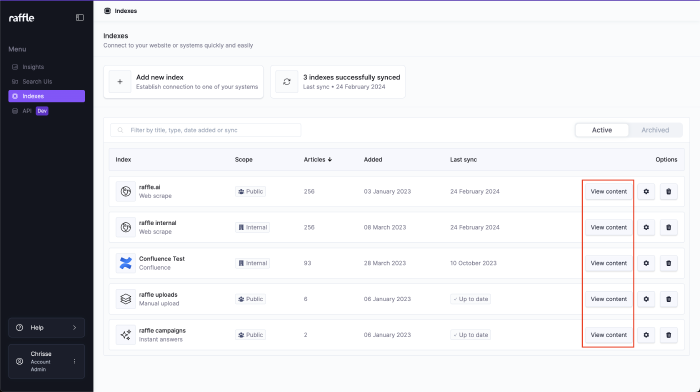Focus the filter by title search field
This screenshot has height=392, width=700.
(206, 130)
